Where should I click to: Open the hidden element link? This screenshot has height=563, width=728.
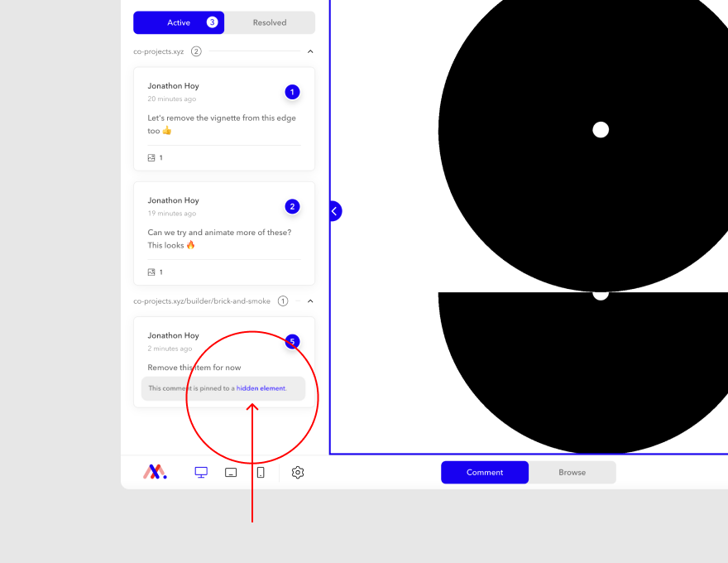(x=260, y=387)
